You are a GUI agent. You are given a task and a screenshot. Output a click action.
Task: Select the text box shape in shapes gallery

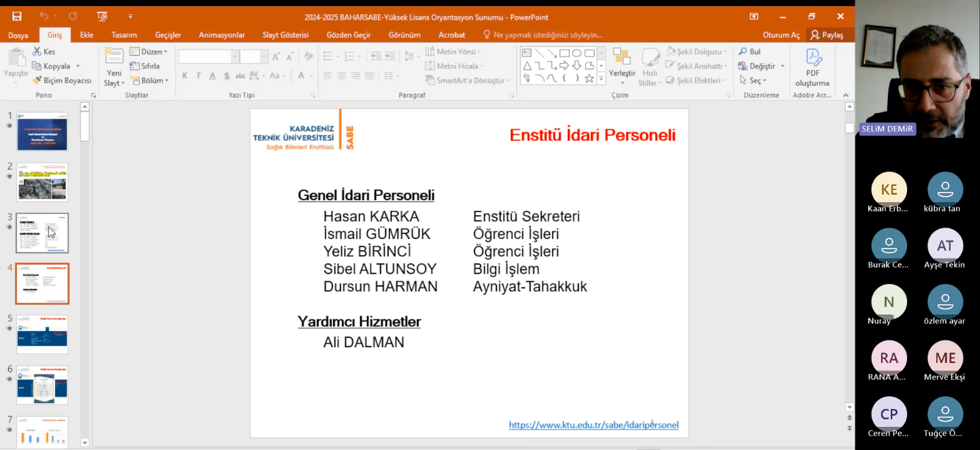526,53
